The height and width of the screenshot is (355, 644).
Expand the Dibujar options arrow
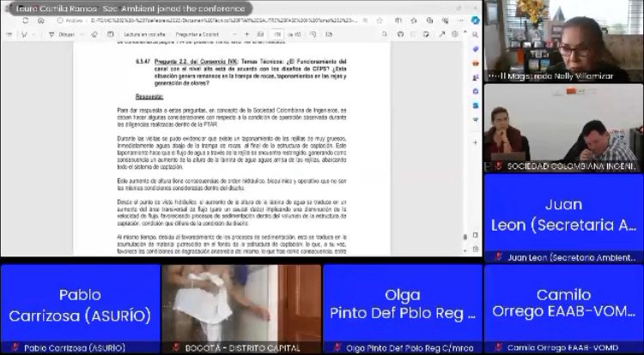click(82, 35)
